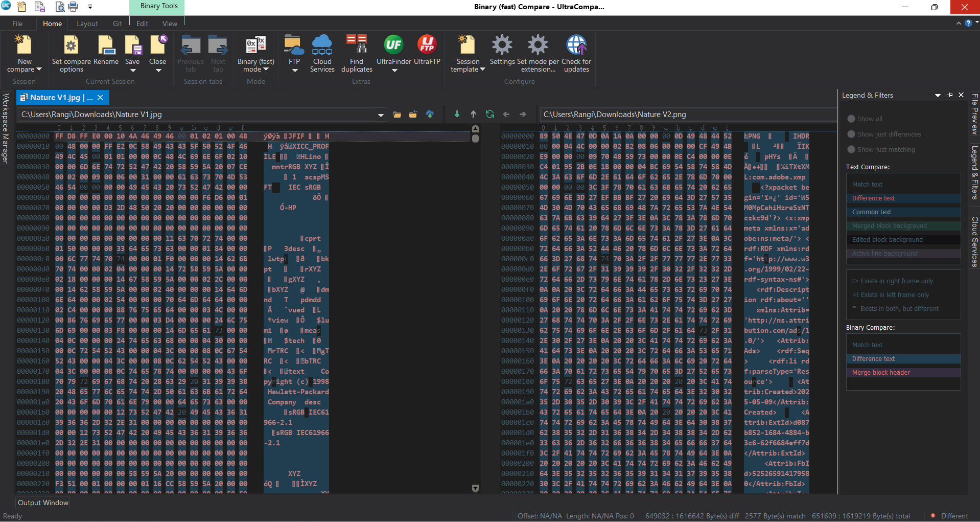
Task: Open the File Preview side tab
Action: (x=975, y=114)
